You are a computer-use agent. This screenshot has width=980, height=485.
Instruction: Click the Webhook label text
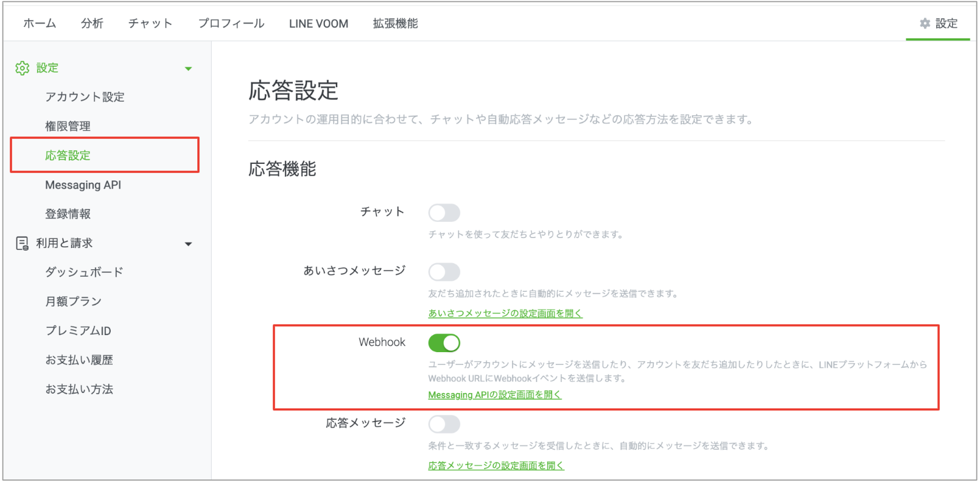point(382,342)
